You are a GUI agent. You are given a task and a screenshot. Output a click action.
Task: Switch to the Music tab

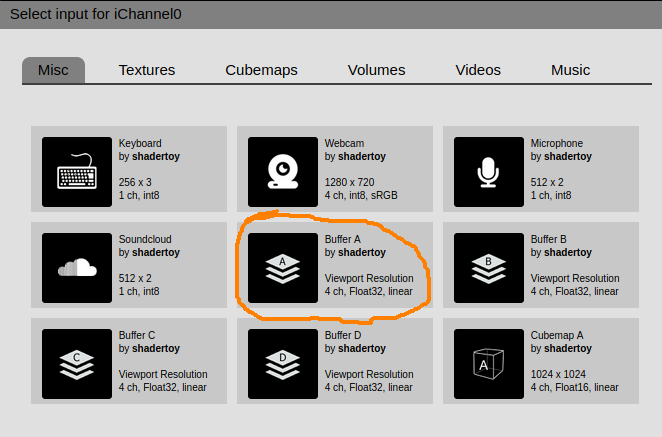click(570, 70)
